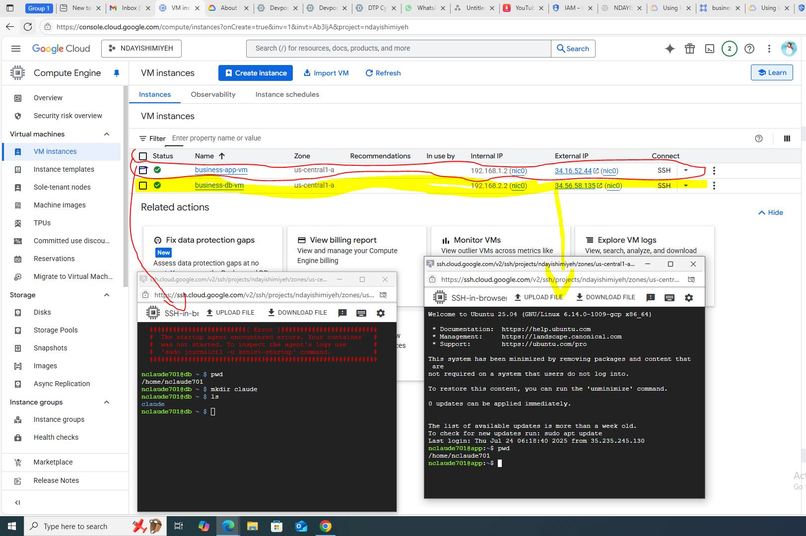Switch to the Instances tab

pyautogui.click(x=154, y=95)
